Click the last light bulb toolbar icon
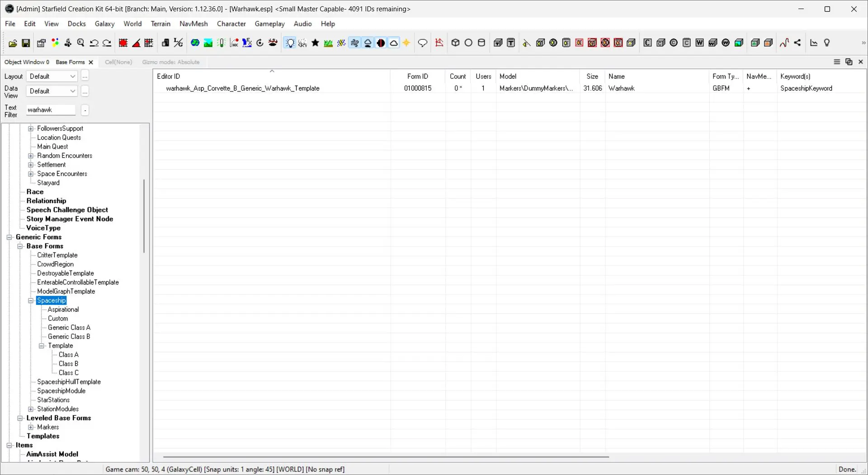 click(x=827, y=43)
